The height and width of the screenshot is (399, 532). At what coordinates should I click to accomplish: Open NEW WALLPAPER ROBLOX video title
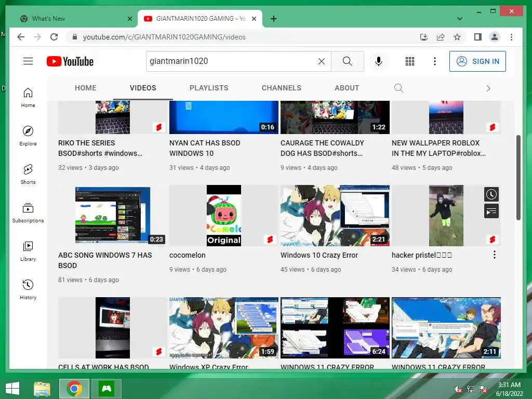(x=438, y=148)
